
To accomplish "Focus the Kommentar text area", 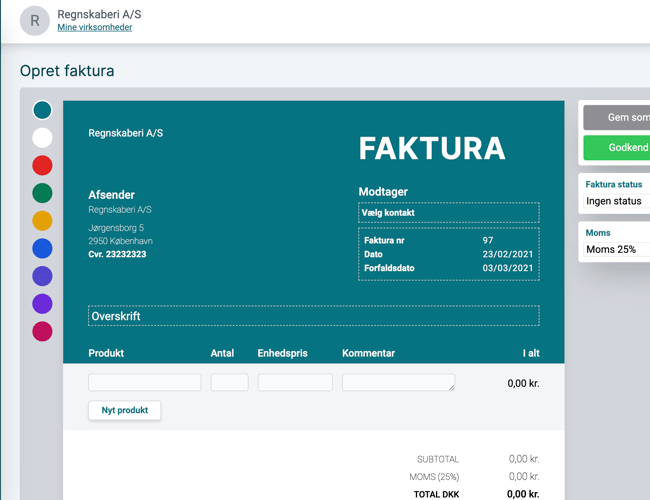I will click(398, 383).
